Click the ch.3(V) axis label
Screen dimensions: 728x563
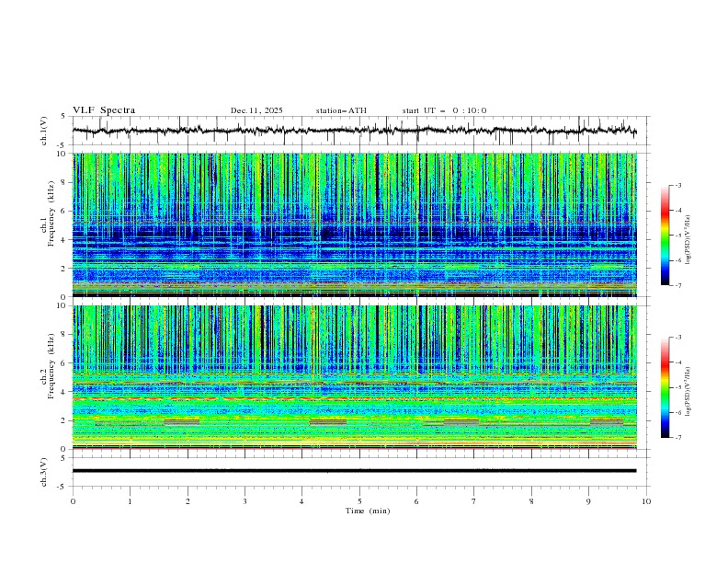click(x=44, y=471)
